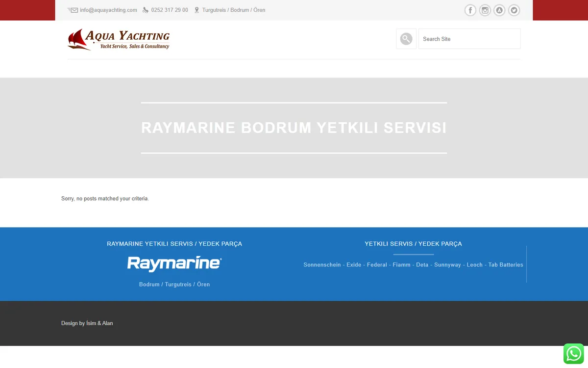Image resolution: width=588 pixels, height=368 pixels.
Task: Click Bodrum / Turgutreis / Ören under Raymarine
Action: click(x=174, y=285)
